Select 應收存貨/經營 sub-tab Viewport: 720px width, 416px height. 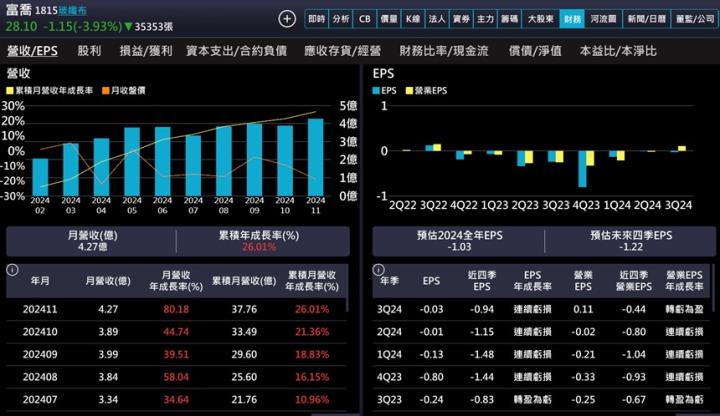click(x=343, y=51)
